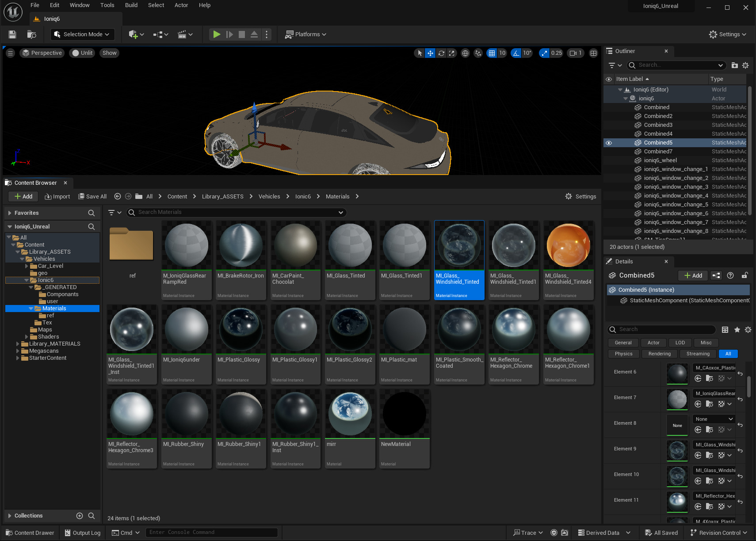Start Play in Editor with the green arrow
This screenshot has height=541, width=756.
217,34
